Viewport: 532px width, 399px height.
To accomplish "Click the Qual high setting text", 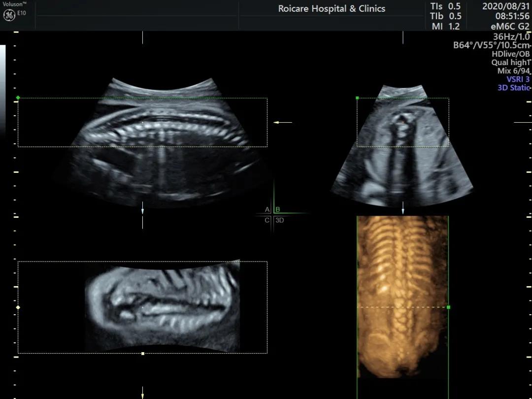I will (510, 63).
